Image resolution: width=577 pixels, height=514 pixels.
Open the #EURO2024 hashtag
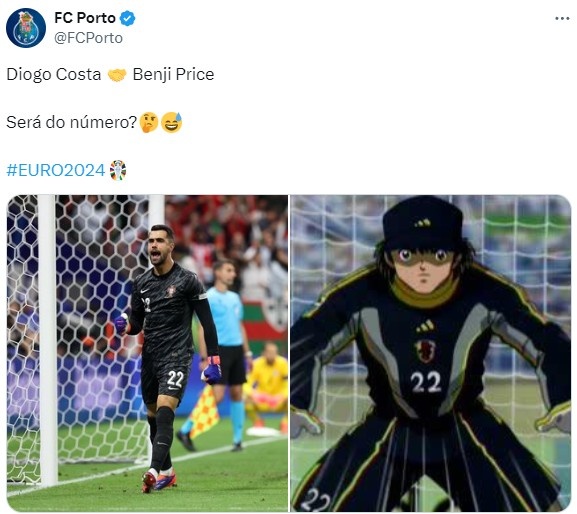56,170
